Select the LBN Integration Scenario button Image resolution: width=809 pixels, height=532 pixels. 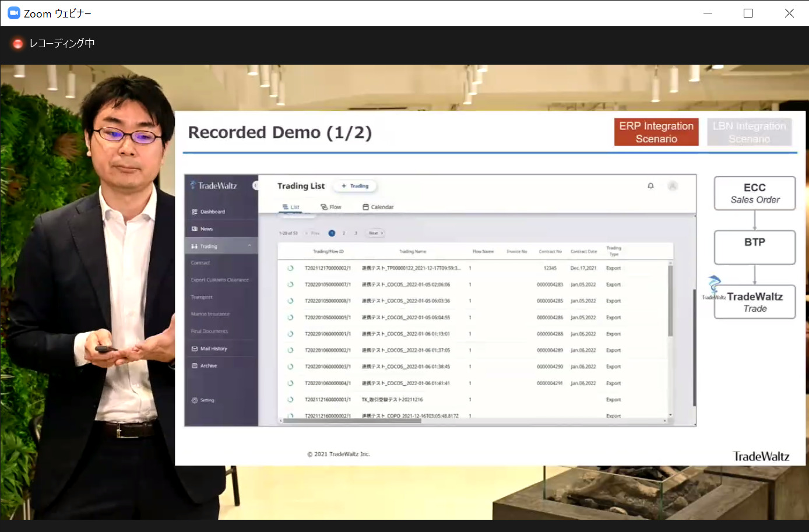[x=750, y=132]
